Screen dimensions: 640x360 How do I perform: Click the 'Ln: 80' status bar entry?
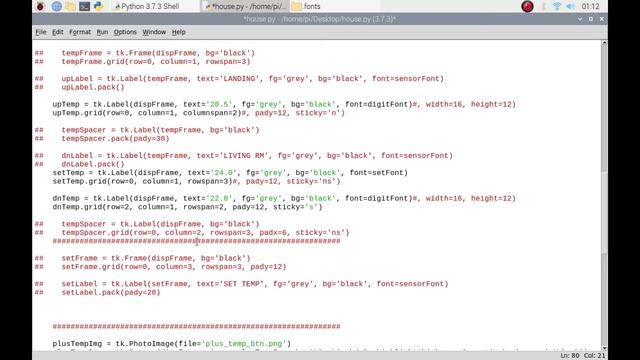point(570,356)
